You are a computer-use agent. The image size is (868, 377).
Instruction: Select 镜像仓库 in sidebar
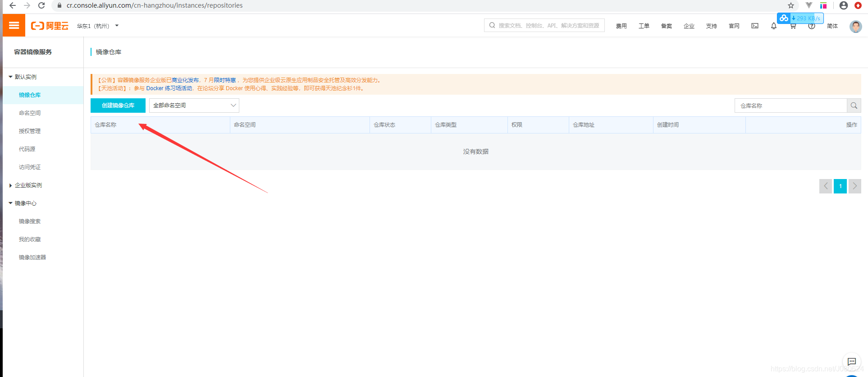[x=30, y=95]
